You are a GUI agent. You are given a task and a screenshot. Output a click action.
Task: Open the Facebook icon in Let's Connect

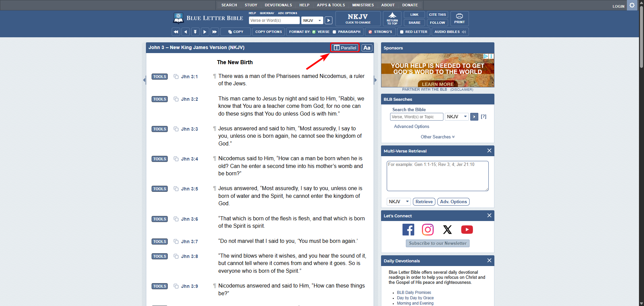point(408,230)
